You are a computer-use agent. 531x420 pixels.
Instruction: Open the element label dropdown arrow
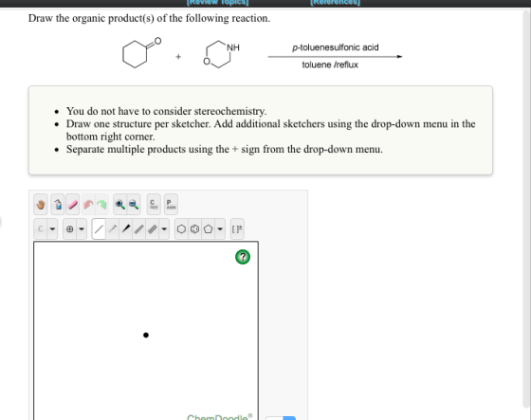pos(52,229)
